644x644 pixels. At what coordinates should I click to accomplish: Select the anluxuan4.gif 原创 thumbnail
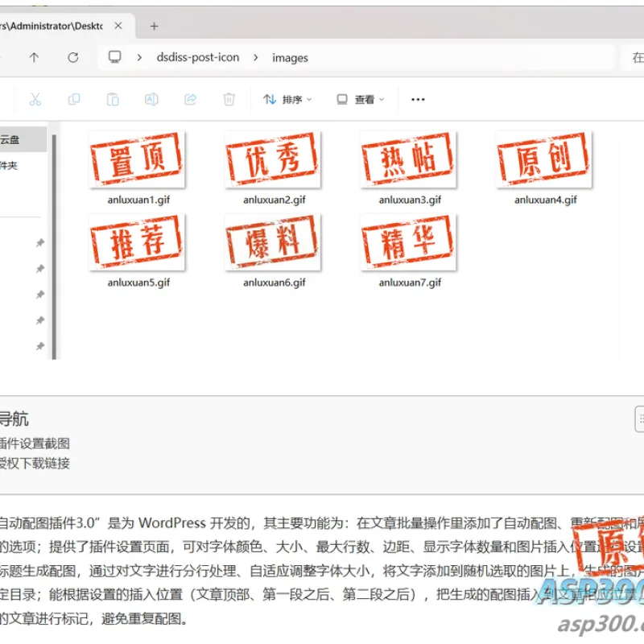(x=544, y=159)
